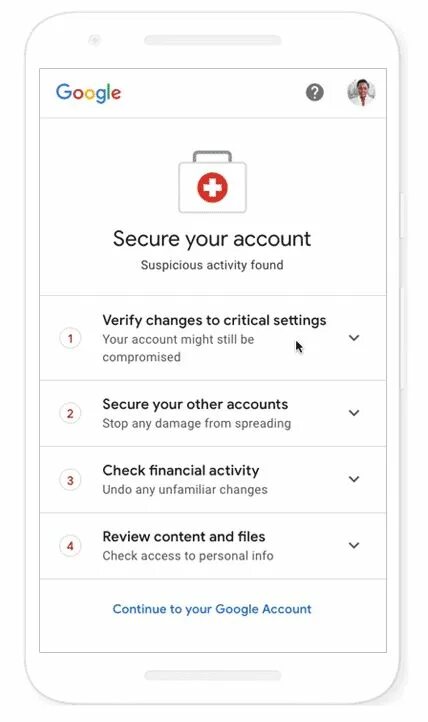This screenshot has width=428, height=722.
Task: Select Check financial activity heading
Action: tap(181, 471)
